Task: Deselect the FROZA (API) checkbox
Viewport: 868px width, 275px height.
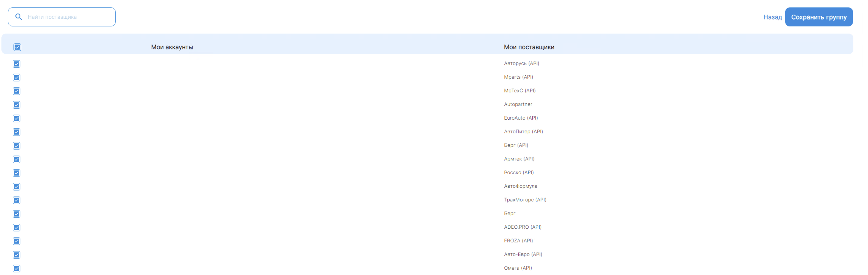Action: (16, 241)
